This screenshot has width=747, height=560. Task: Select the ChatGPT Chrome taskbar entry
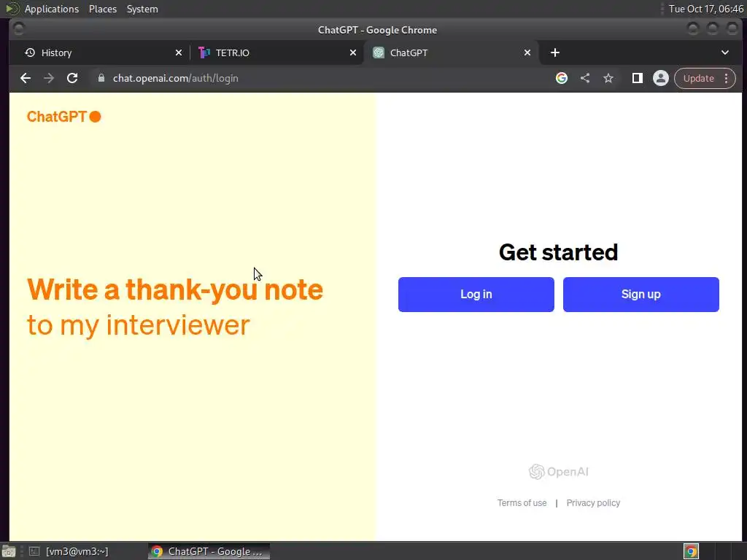click(209, 551)
